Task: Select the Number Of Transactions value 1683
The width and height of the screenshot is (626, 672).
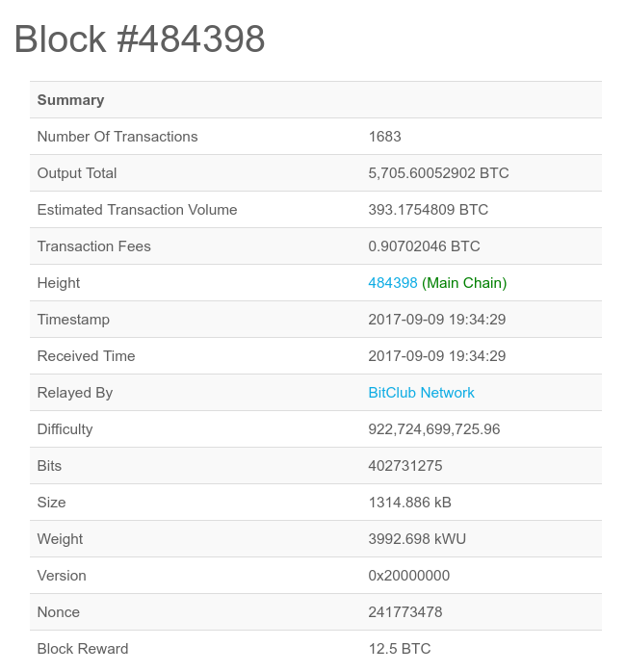Action: pos(384,137)
